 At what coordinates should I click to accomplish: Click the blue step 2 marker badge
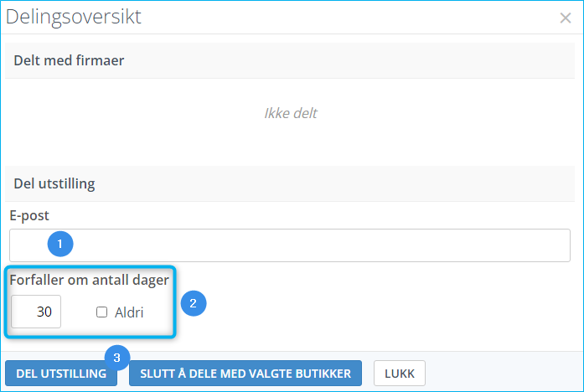[194, 303]
